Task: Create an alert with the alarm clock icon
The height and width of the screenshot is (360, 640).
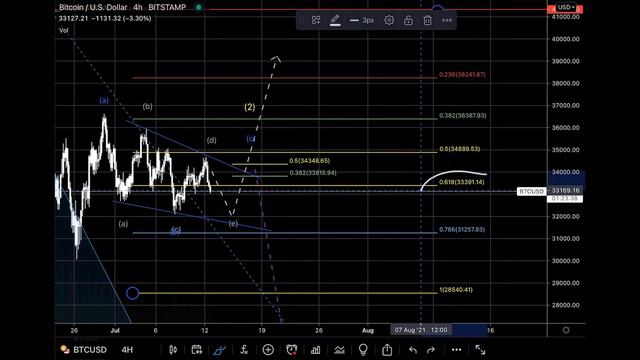Action: [292, 350]
